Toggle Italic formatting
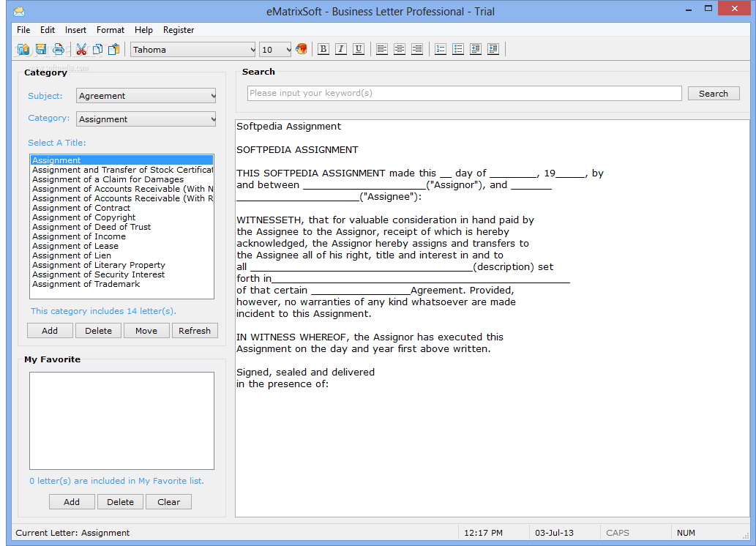 click(341, 49)
